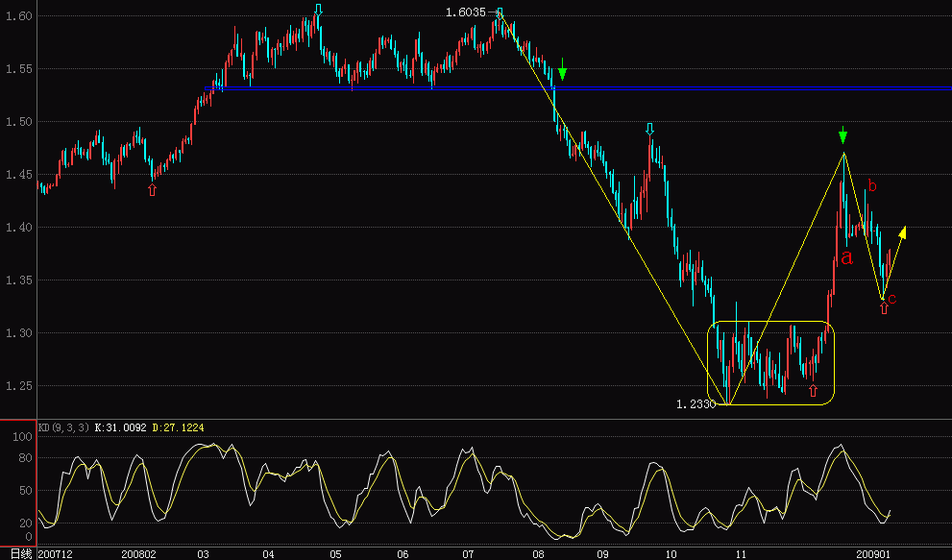Select the red up arrow under the yellow consolidation box
Image resolution: width=952 pixels, height=560 pixels.
(813, 391)
